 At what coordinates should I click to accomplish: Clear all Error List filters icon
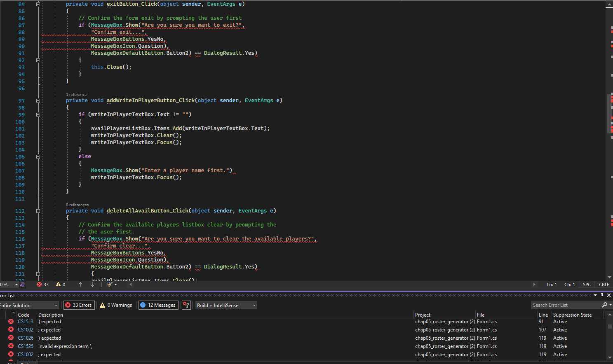click(186, 305)
